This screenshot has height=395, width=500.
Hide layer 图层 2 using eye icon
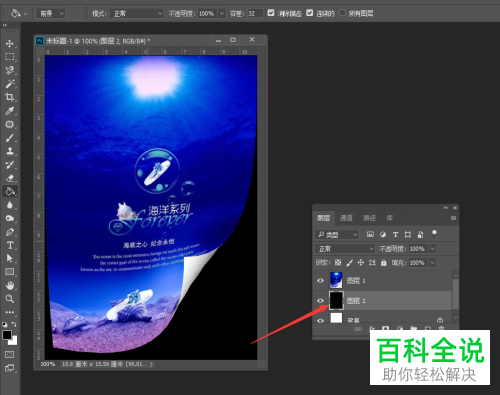[x=320, y=301]
